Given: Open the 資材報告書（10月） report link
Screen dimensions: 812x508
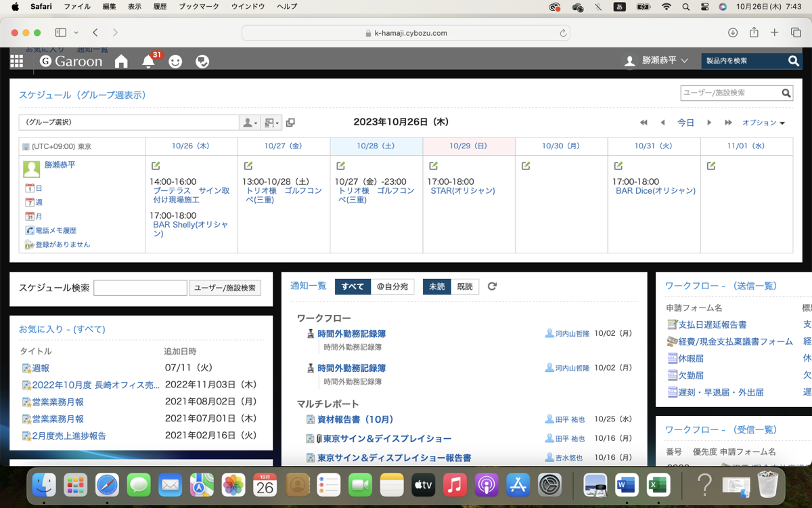Looking at the screenshot, I should (355, 420).
